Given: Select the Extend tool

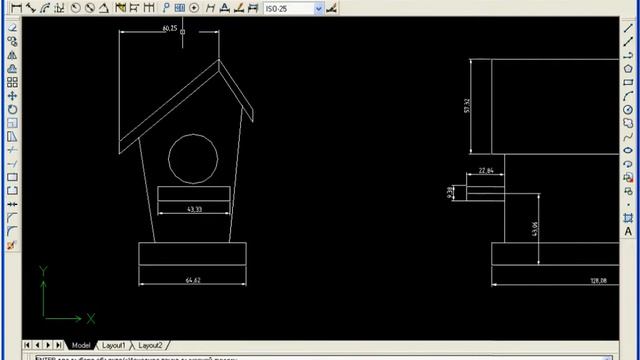Looking at the screenshot, I should pos(12,164).
